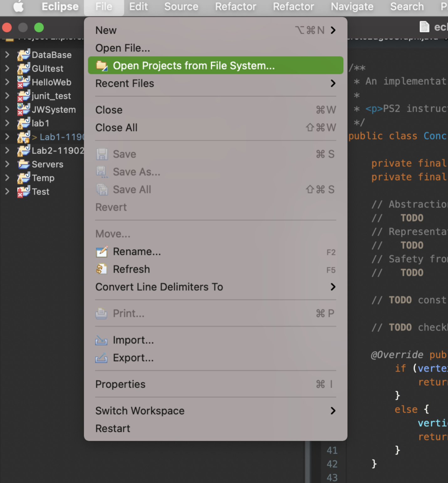Click the document icon in title bar
This screenshot has height=483, width=448.
tap(424, 27)
